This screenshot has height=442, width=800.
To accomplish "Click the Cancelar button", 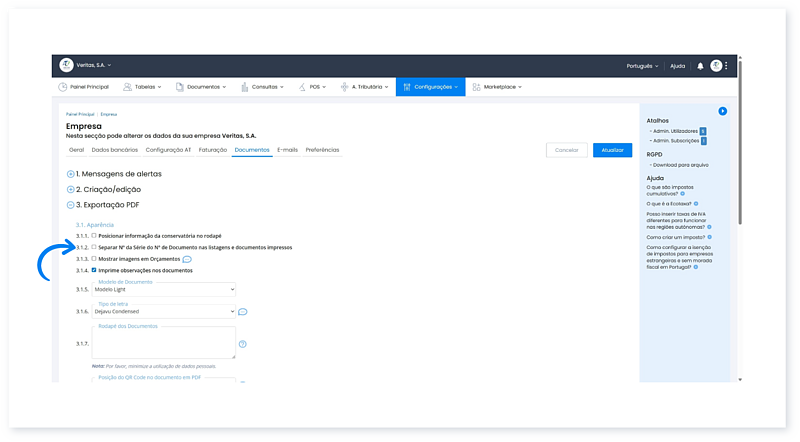I will [x=566, y=150].
